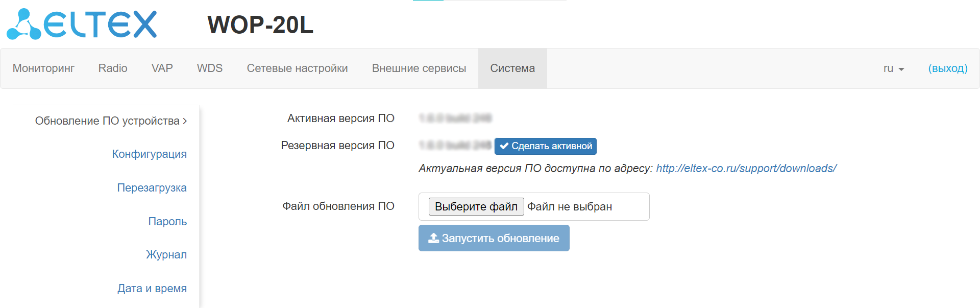Open Сетевые настройки tab
Viewport: 980px width, 308px height.
(x=297, y=68)
